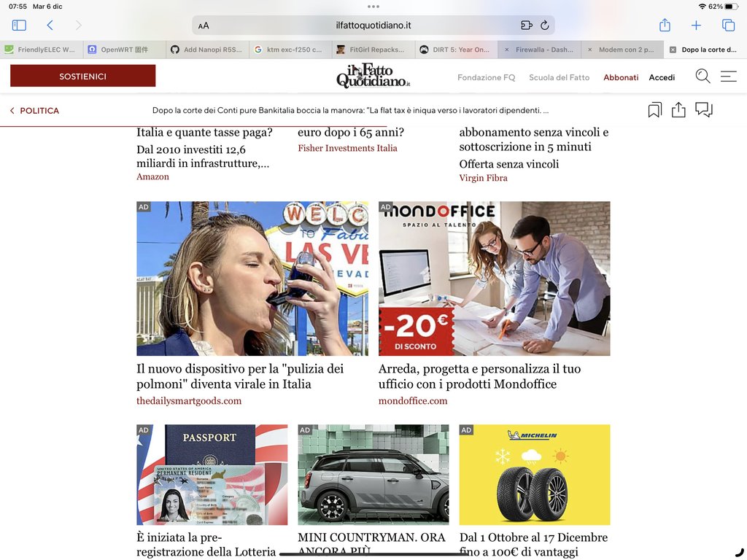
Task: Tap the Wi-Fi status icon
Action: (x=703, y=7)
